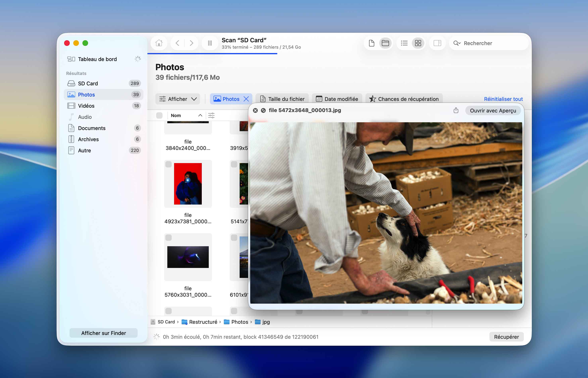This screenshot has width=588, height=378.
Task: Navigate forward with the right chevron
Action: (191, 43)
